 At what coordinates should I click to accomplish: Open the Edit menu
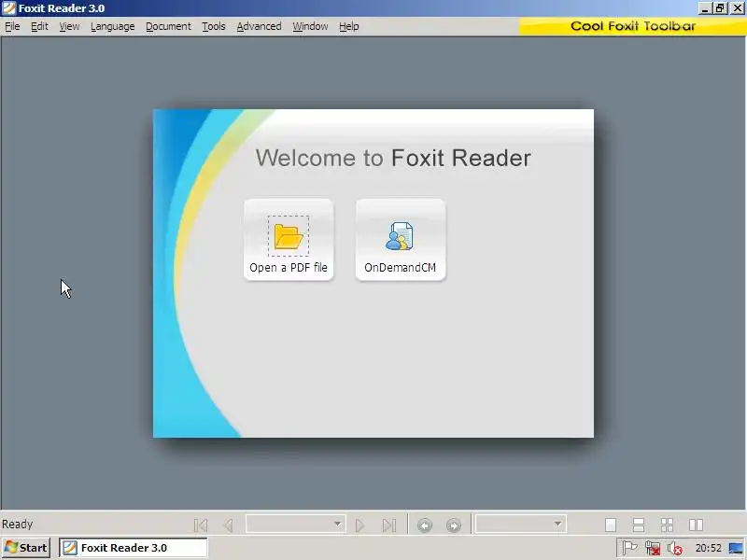[39, 27]
